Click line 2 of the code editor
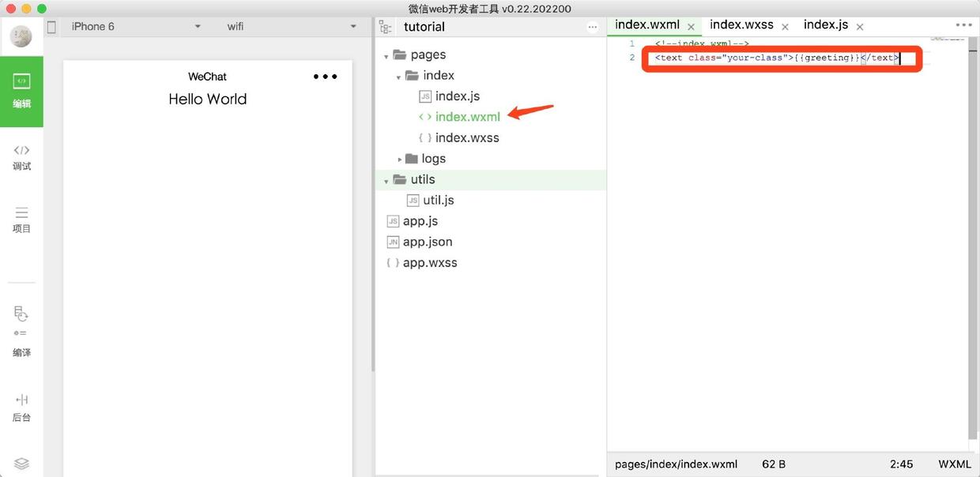This screenshot has width=980, height=477. [777, 58]
